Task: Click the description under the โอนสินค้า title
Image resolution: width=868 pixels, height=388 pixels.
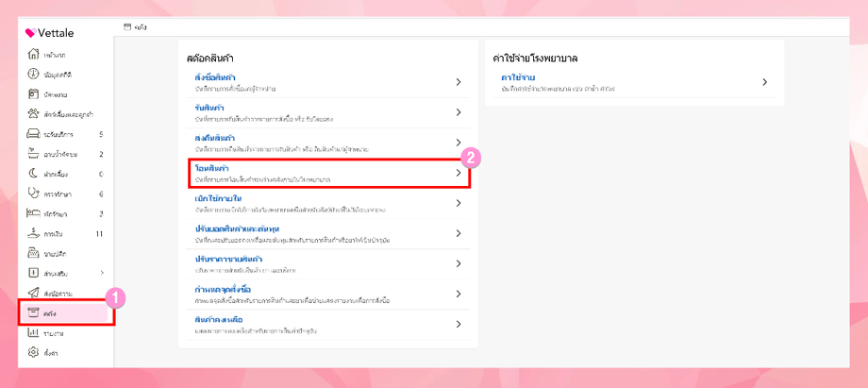Action: coord(263,179)
